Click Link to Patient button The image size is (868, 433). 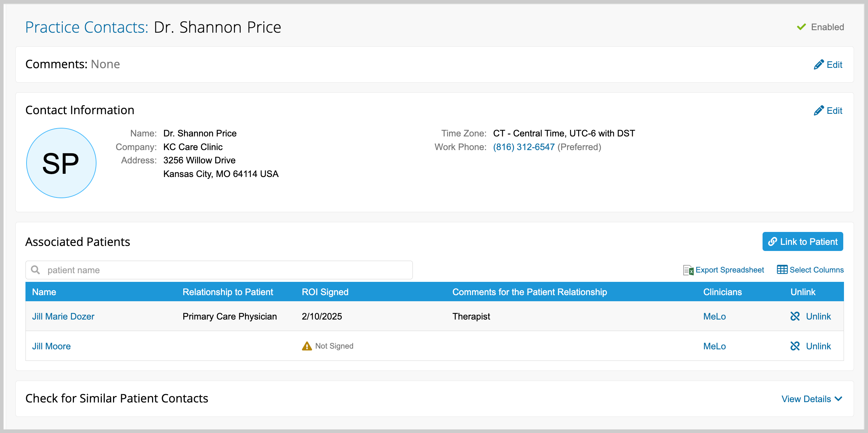click(x=803, y=242)
